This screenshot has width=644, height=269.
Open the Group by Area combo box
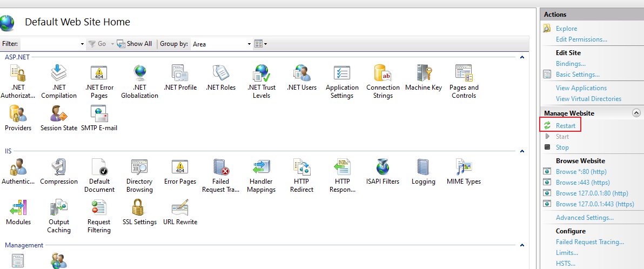point(222,44)
